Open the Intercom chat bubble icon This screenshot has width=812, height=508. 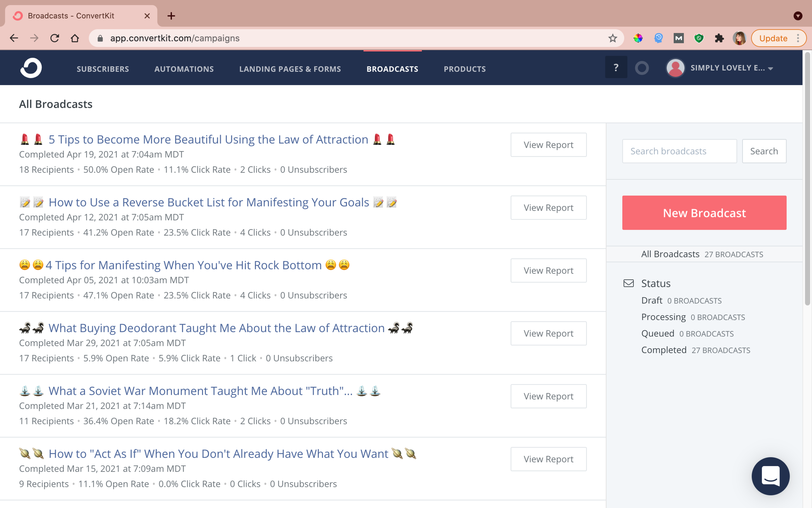click(770, 476)
